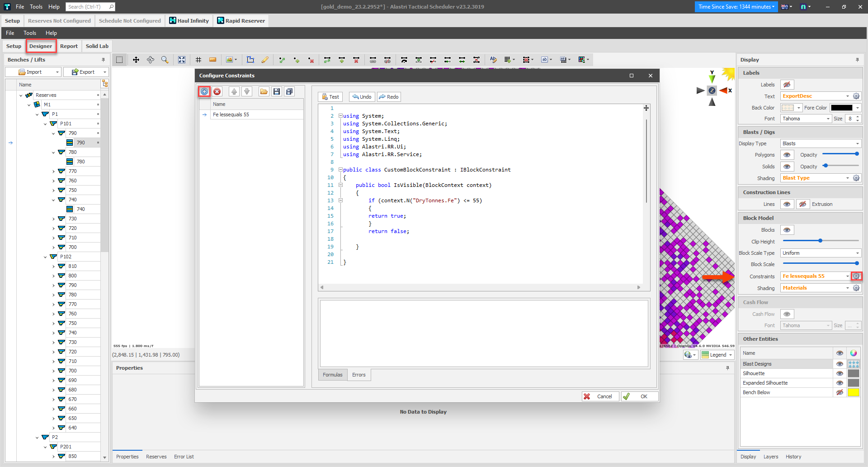The width and height of the screenshot is (868, 467).
Task: Select the pan move tool
Action: pyautogui.click(x=136, y=60)
